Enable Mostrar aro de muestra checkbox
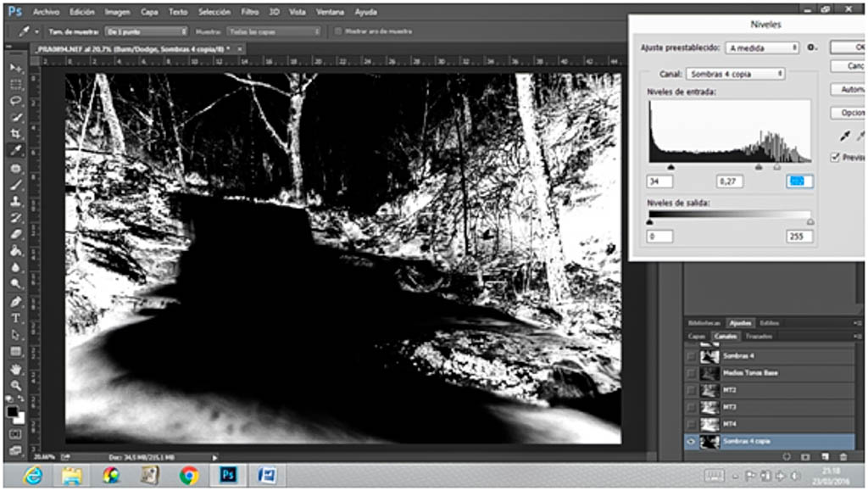 (x=338, y=31)
